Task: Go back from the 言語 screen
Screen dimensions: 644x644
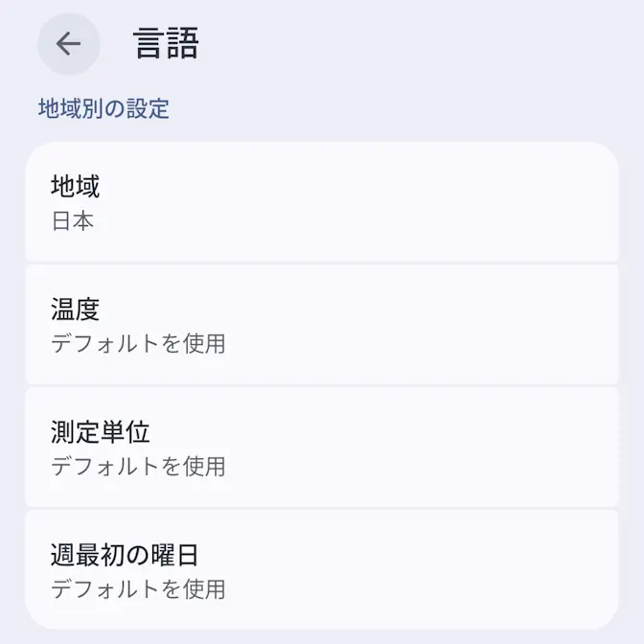Action: pyautogui.click(x=68, y=44)
